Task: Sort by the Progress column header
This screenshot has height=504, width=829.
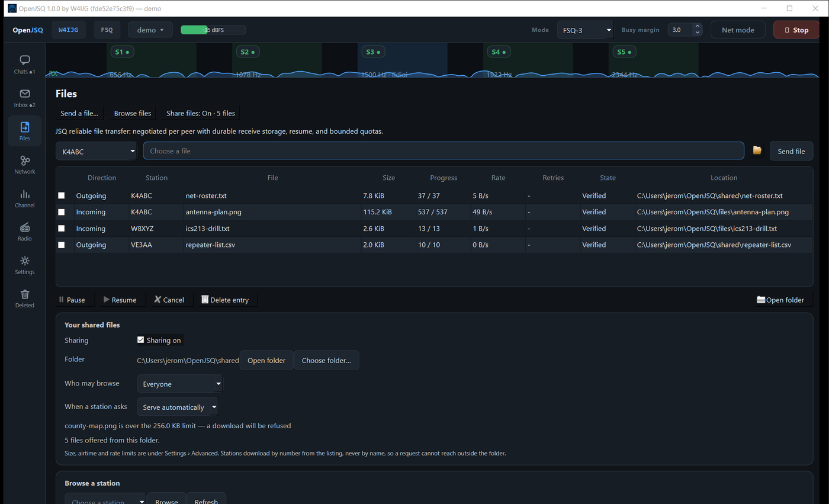Action: click(x=444, y=178)
